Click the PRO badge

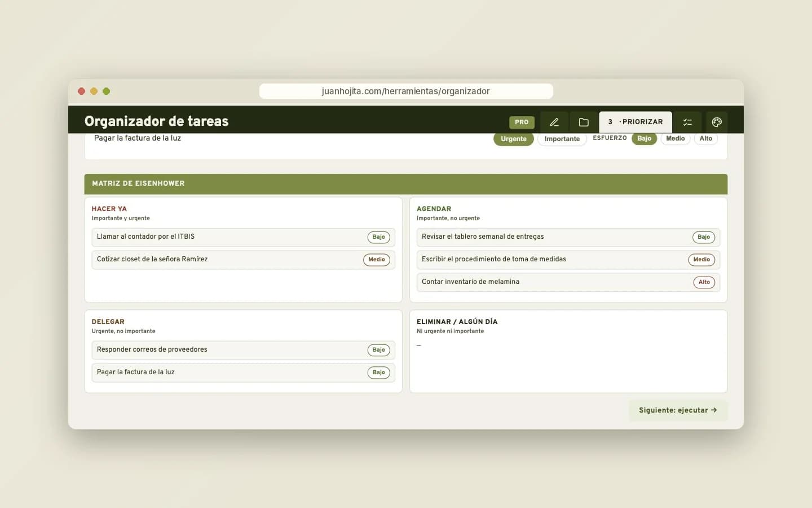[x=522, y=122]
